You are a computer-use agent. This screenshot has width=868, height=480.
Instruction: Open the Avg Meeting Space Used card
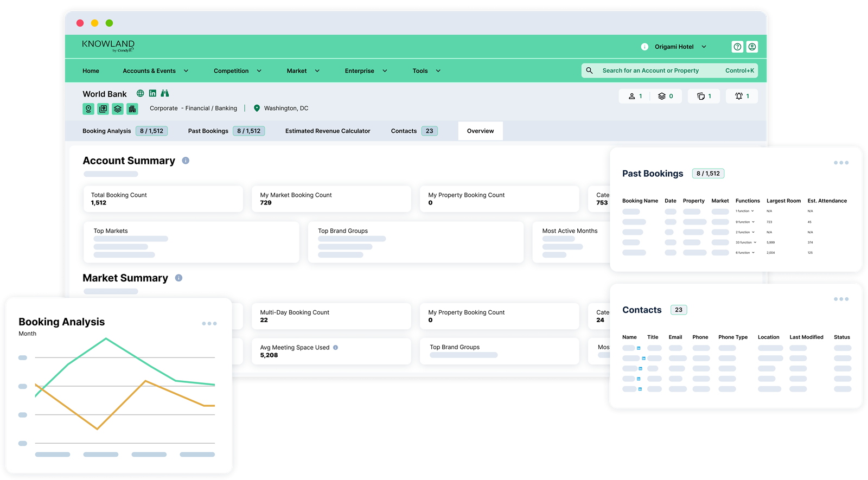pos(331,351)
